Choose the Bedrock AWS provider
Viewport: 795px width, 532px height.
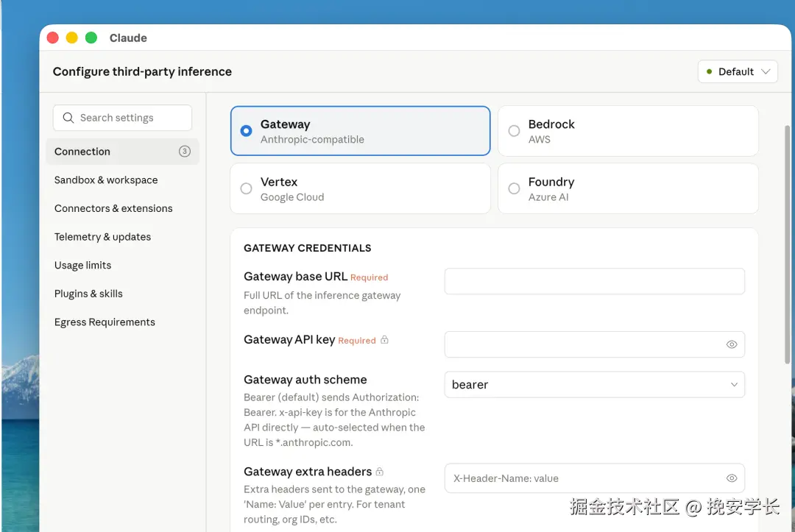(x=628, y=131)
